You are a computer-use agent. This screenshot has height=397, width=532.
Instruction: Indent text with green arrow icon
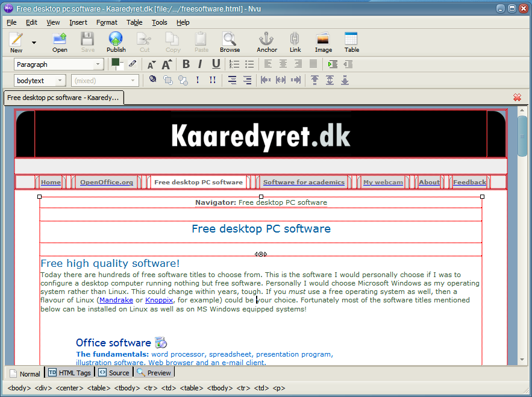pos(333,64)
